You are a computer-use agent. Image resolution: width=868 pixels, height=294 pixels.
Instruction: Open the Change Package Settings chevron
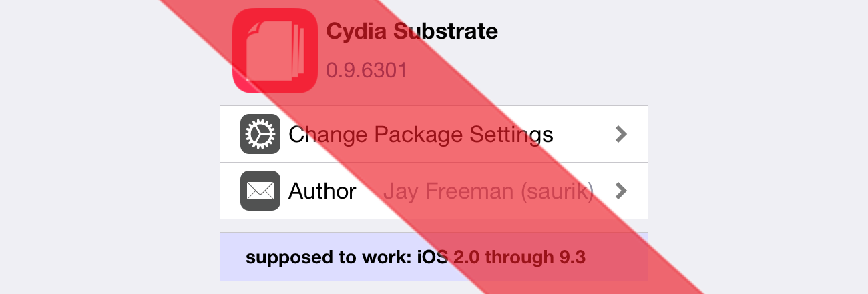click(x=621, y=135)
